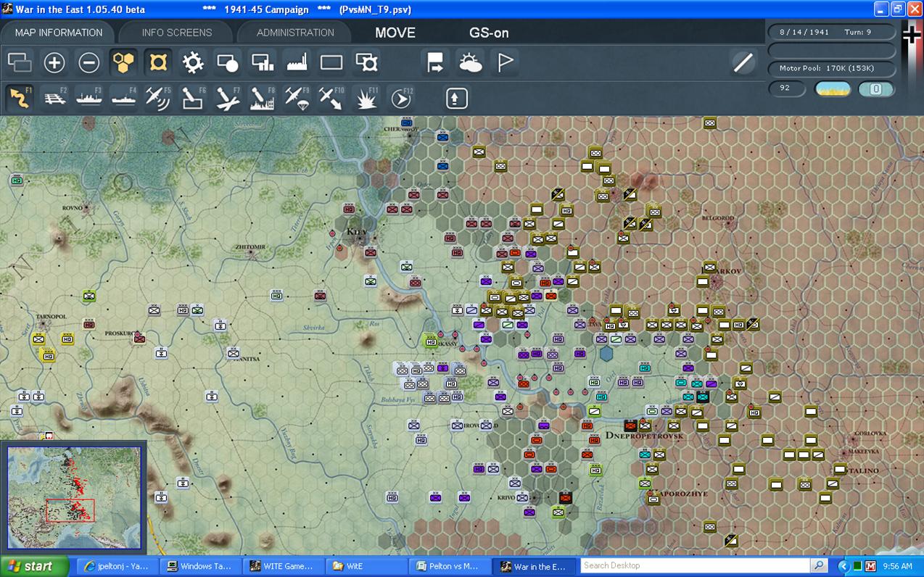The width and height of the screenshot is (924, 577).
Task: Select the F8 bomb city mode
Action: click(263, 98)
